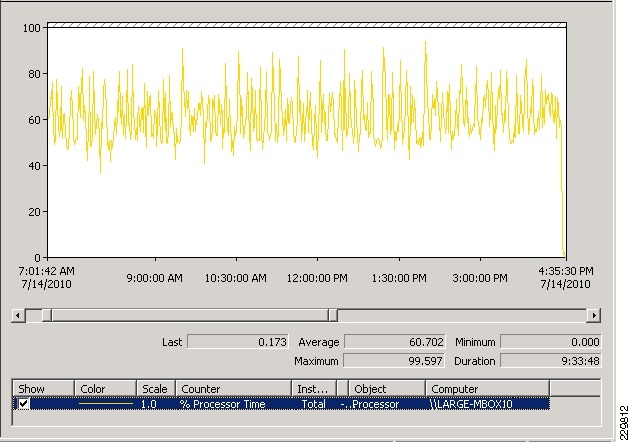Click the Object column header
This screenshot has height=445, width=629.
click(386, 388)
